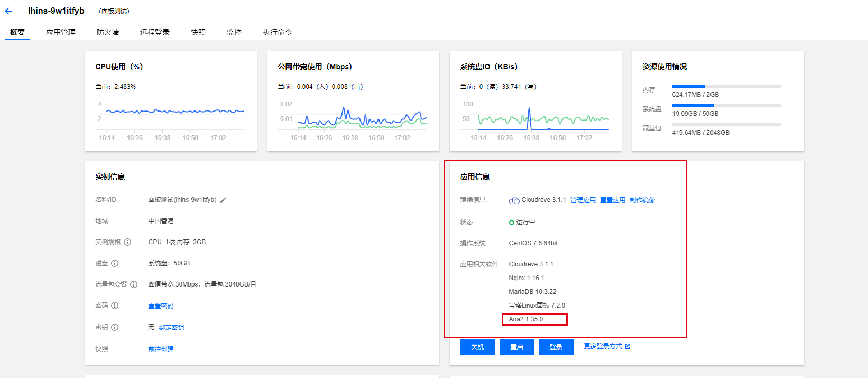Click the 制作镜像 link
Viewport: 868px width, 378px height.
coord(642,200)
